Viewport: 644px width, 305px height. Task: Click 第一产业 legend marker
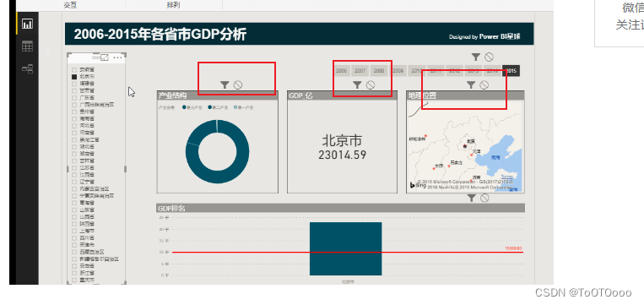click(x=235, y=107)
